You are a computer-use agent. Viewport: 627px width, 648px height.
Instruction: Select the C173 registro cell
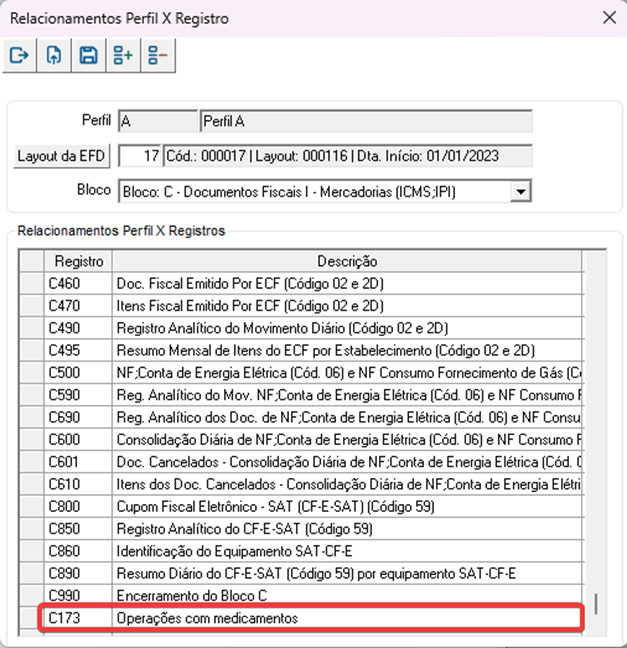click(x=78, y=618)
